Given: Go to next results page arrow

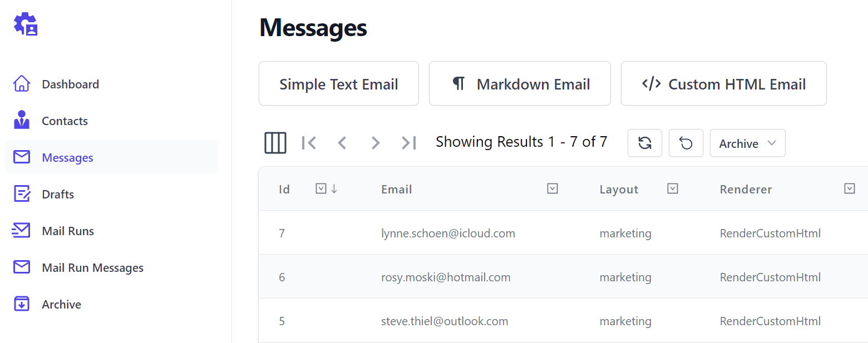Looking at the screenshot, I should point(376,143).
